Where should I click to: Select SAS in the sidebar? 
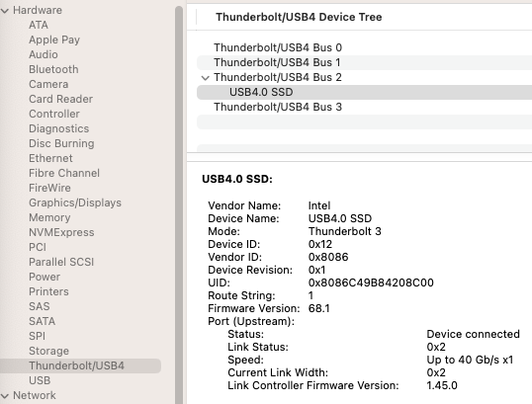point(40,306)
